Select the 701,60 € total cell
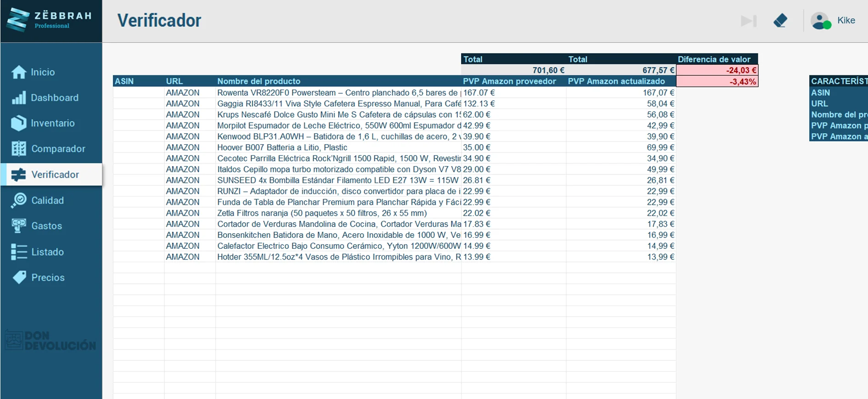Image resolution: width=868 pixels, height=399 pixels. pos(514,70)
